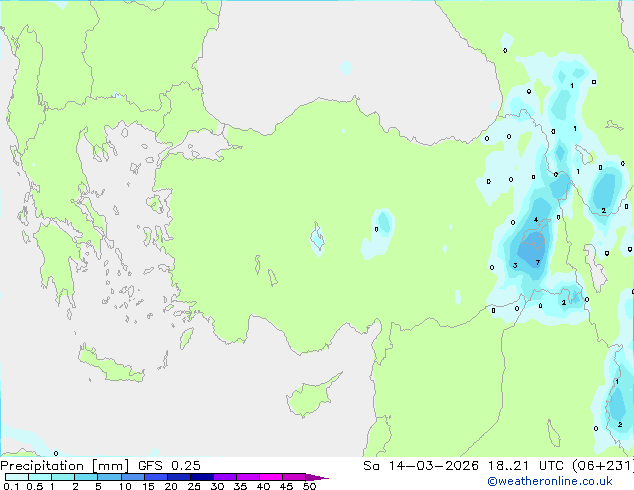Click the "(06+231)" forecast run text
The height and width of the screenshot is (490, 634).
pyautogui.click(x=603, y=466)
